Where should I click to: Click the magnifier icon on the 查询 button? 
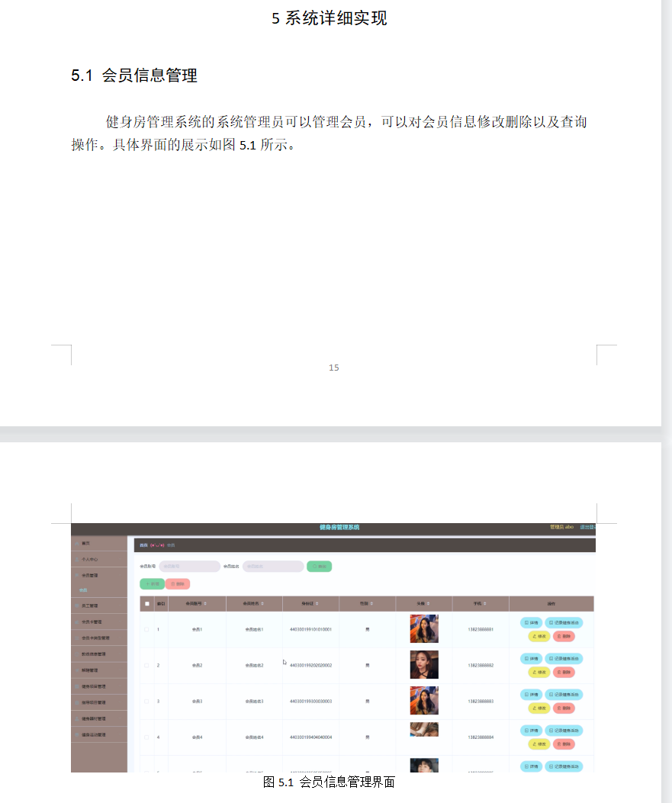[x=314, y=567]
